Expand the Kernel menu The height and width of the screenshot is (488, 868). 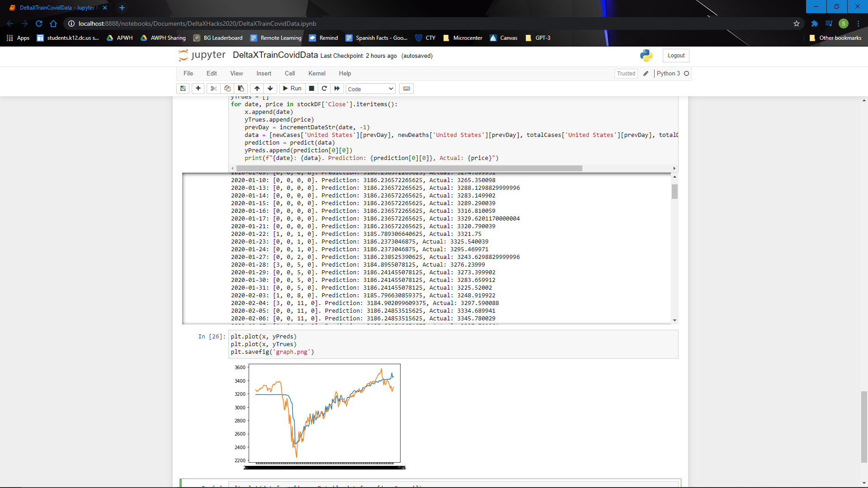316,74
